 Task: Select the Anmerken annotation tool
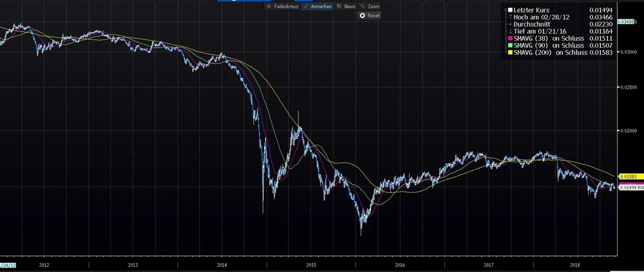tap(317, 6)
